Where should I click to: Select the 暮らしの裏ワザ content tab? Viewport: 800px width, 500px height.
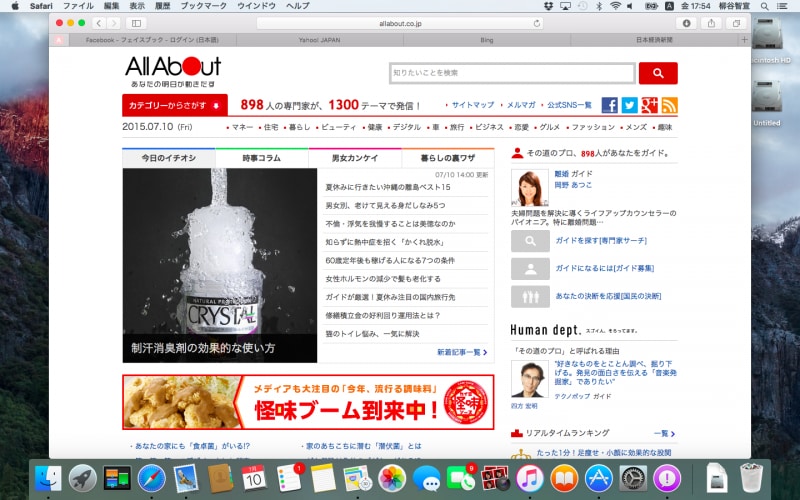(x=448, y=158)
